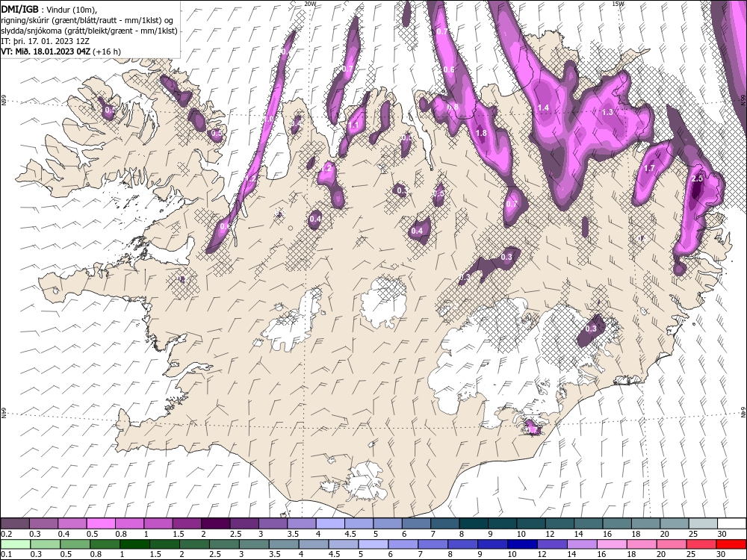Click the DMI/IGB title text
The height and width of the screenshot is (560, 747).
[19, 9]
